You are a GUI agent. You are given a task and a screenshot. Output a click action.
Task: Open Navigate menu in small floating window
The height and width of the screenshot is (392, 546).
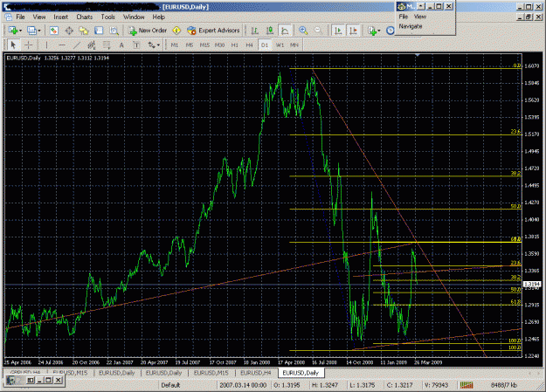click(x=411, y=26)
